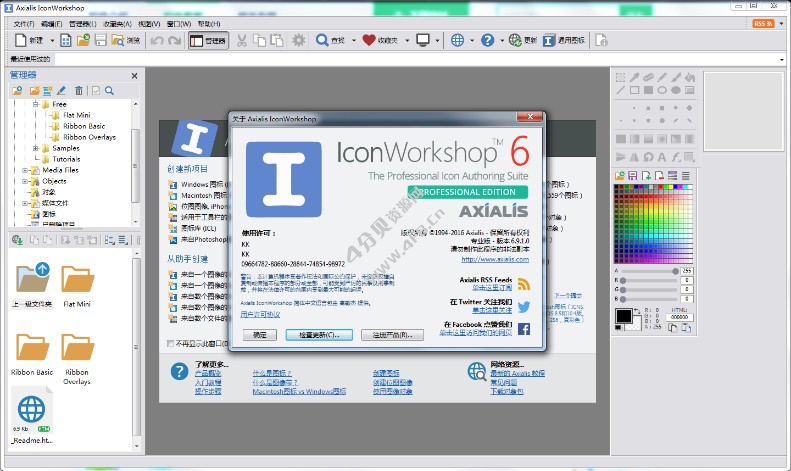Open the 帮助(H) menu
The image size is (791, 471).
[209, 24]
